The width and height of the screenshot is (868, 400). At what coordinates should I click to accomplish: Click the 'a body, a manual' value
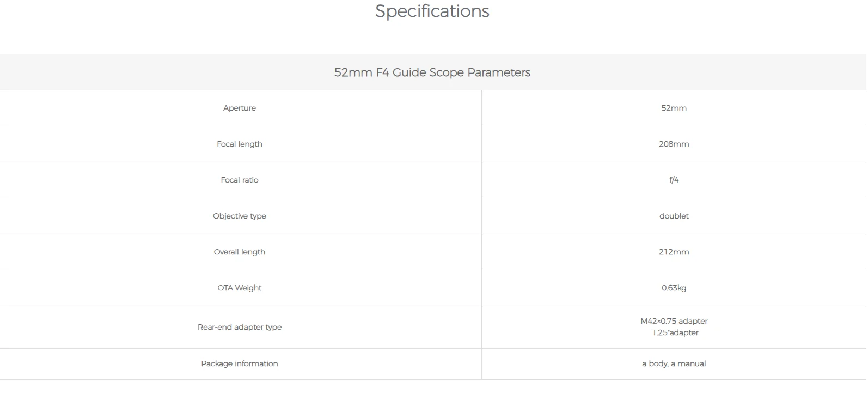pyautogui.click(x=674, y=363)
